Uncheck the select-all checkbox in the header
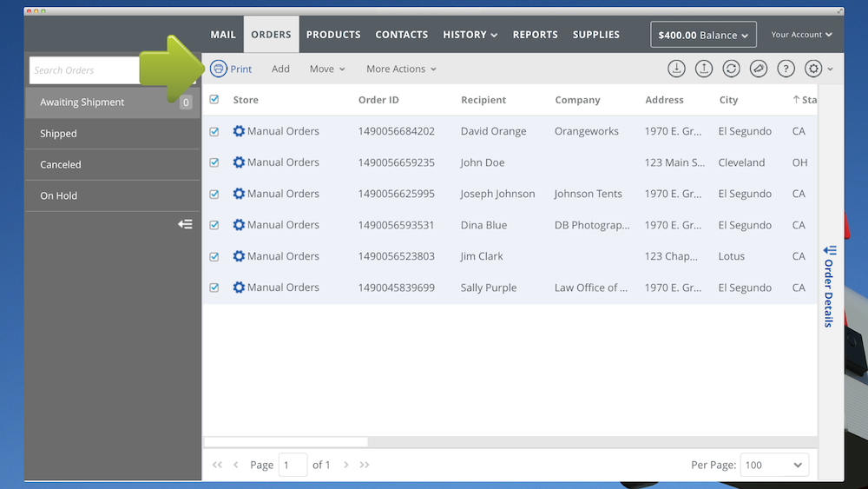The width and height of the screenshot is (868, 489). [x=214, y=100]
